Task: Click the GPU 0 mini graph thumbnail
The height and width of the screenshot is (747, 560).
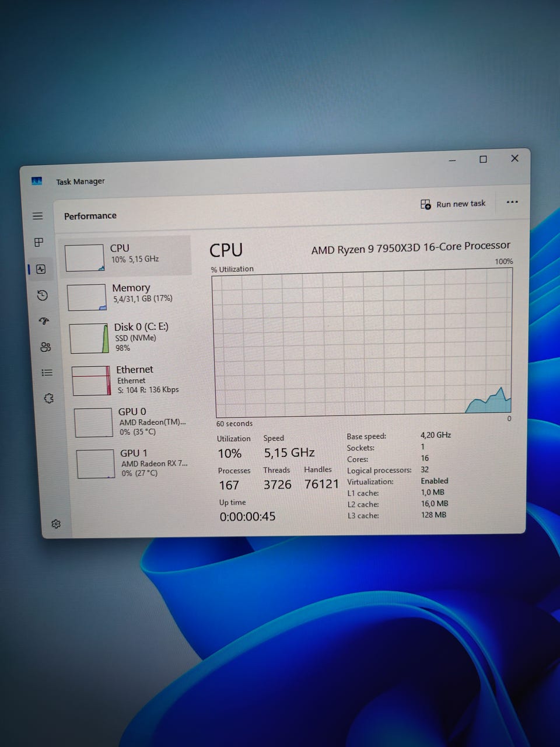Action: pyautogui.click(x=93, y=423)
